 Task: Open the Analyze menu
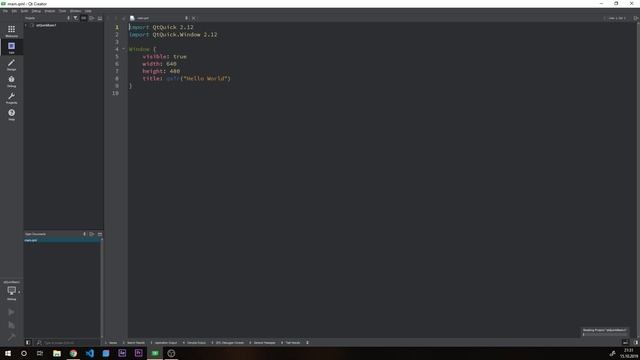[x=50, y=11]
